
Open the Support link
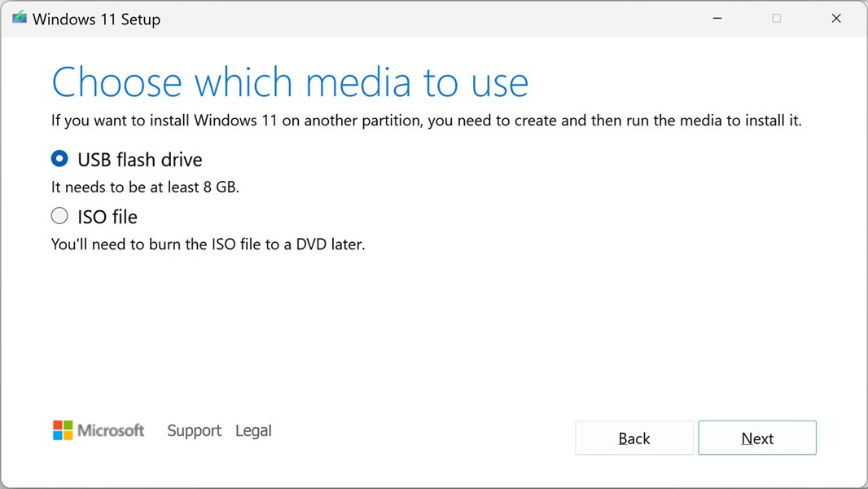194,430
